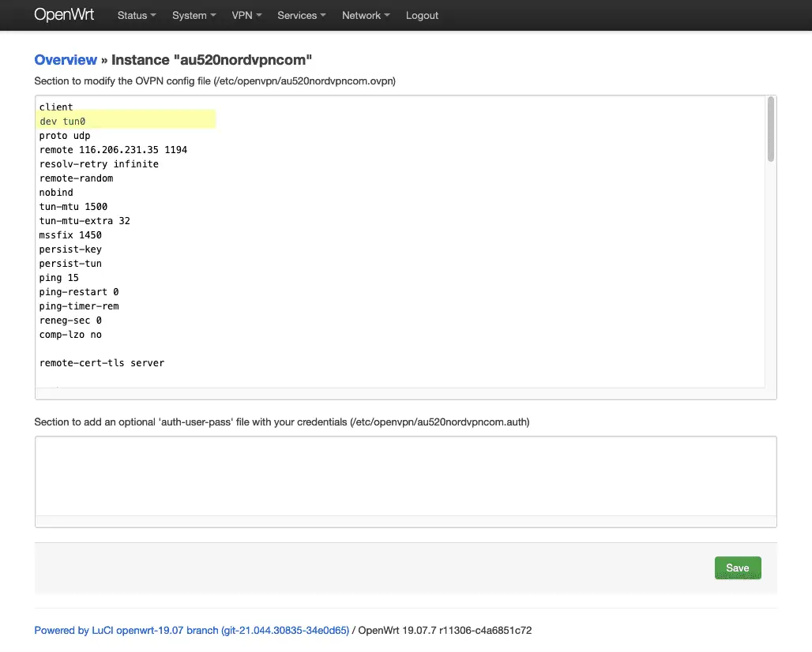Click the 'persist-key' line
Viewport: 812px width, 652px height.
[70, 249]
